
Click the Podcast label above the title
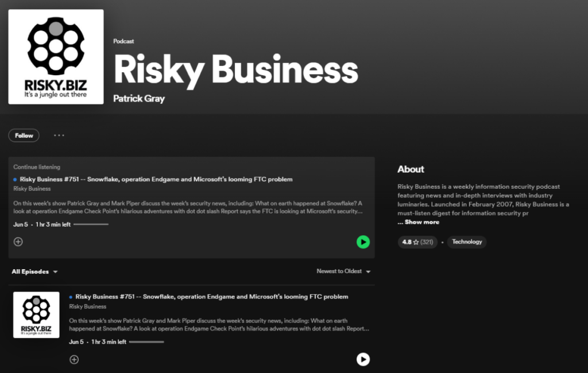click(123, 41)
